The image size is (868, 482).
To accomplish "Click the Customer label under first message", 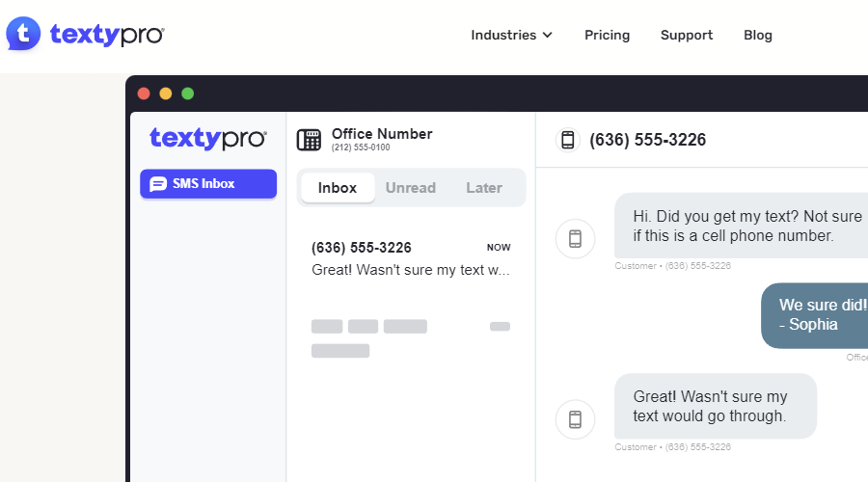I will pos(672,266).
